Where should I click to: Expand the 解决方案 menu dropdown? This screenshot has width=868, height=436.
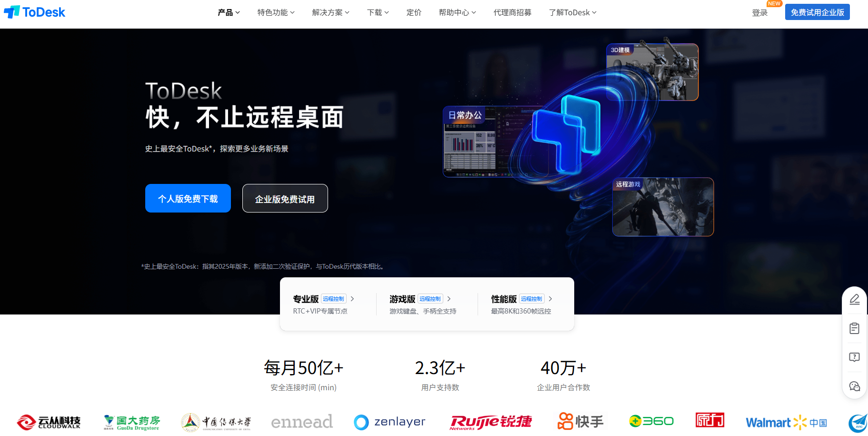(331, 12)
